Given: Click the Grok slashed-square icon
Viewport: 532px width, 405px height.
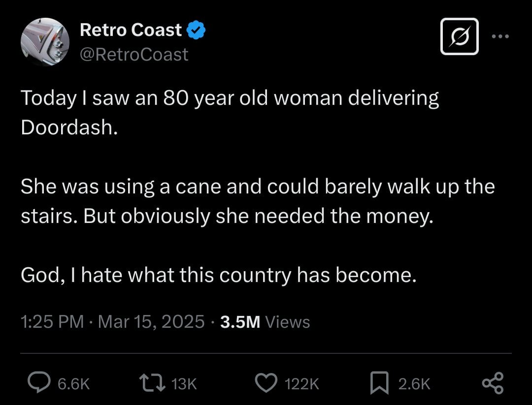Looking at the screenshot, I should pyautogui.click(x=459, y=36).
